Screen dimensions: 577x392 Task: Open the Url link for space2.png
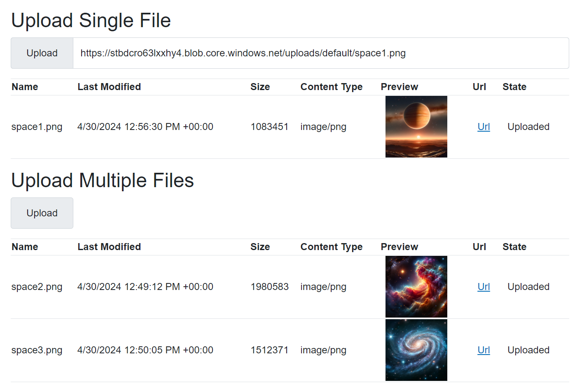click(x=484, y=287)
